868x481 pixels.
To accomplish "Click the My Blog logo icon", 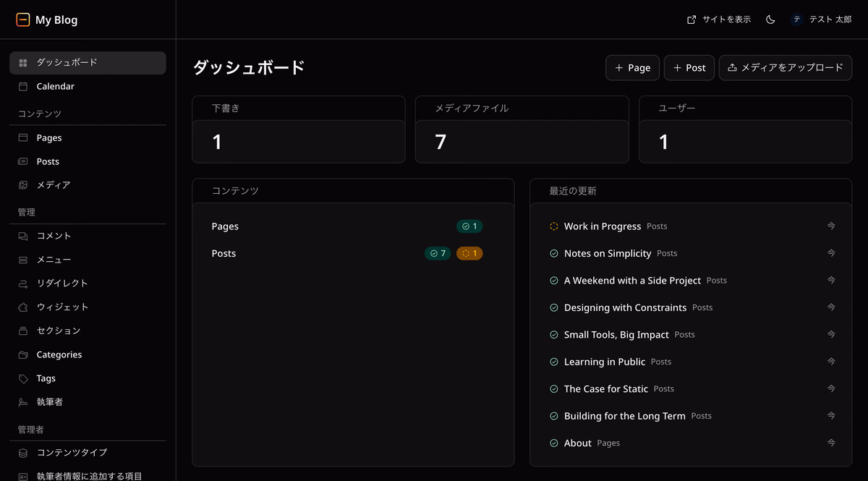I will click(23, 20).
